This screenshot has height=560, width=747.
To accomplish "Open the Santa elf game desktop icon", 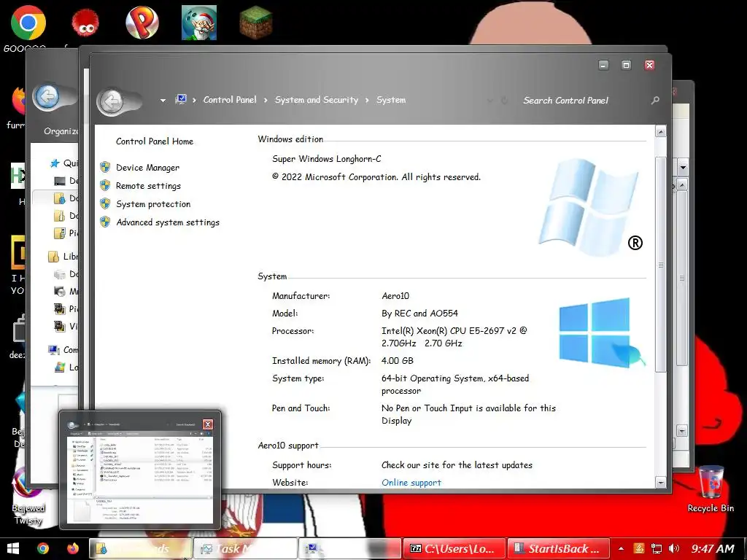I will (x=199, y=23).
